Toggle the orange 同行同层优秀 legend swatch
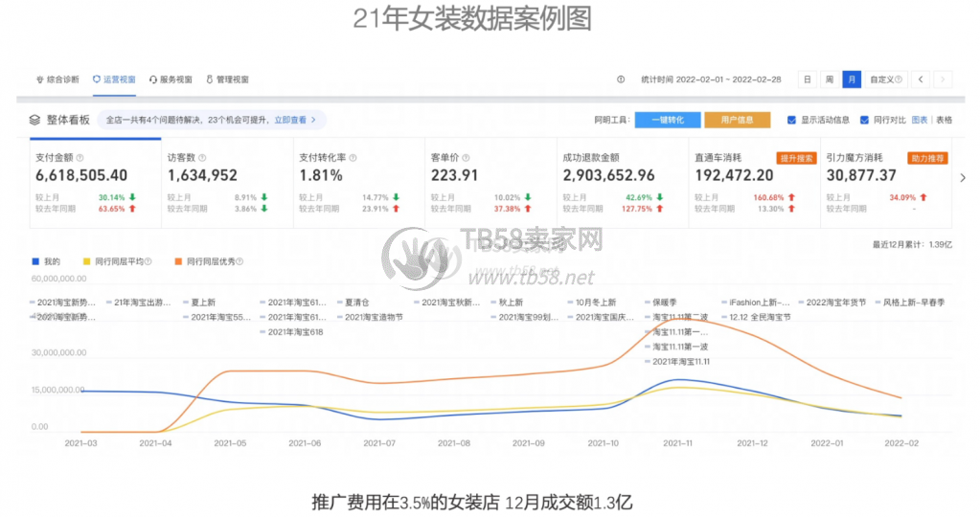 click(179, 261)
